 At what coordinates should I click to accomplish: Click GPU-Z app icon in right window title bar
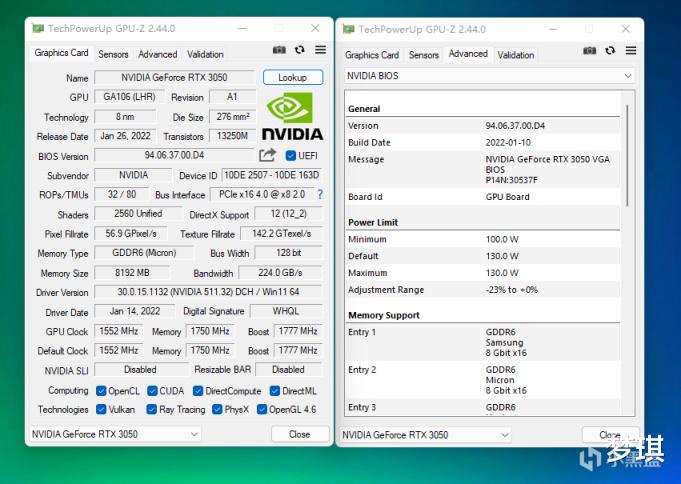(348, 29)
